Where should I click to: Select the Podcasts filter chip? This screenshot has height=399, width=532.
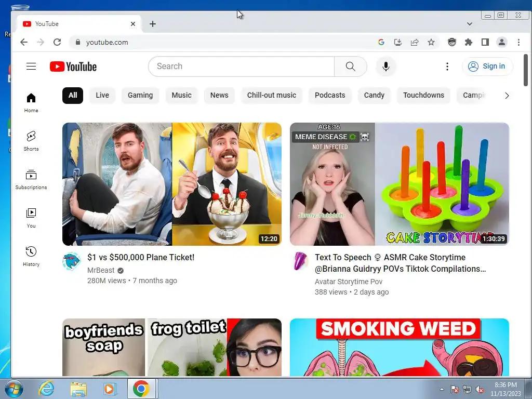[x=330, y=96]
